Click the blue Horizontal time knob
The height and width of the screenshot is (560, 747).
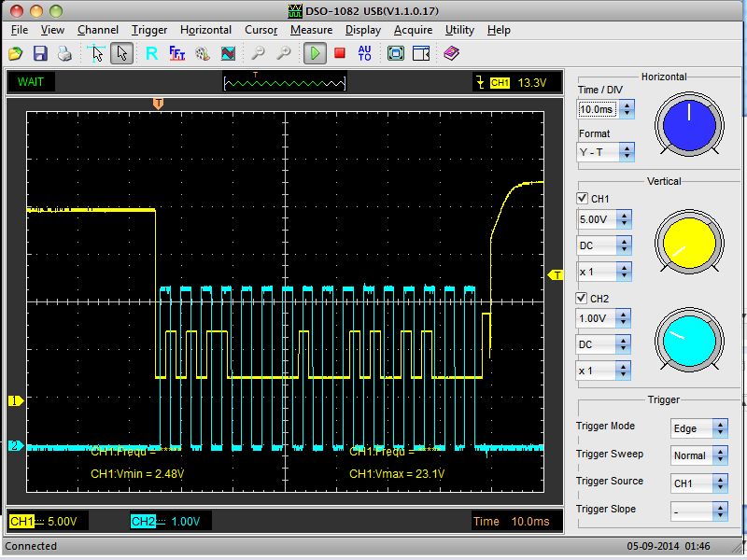[689, 124]
